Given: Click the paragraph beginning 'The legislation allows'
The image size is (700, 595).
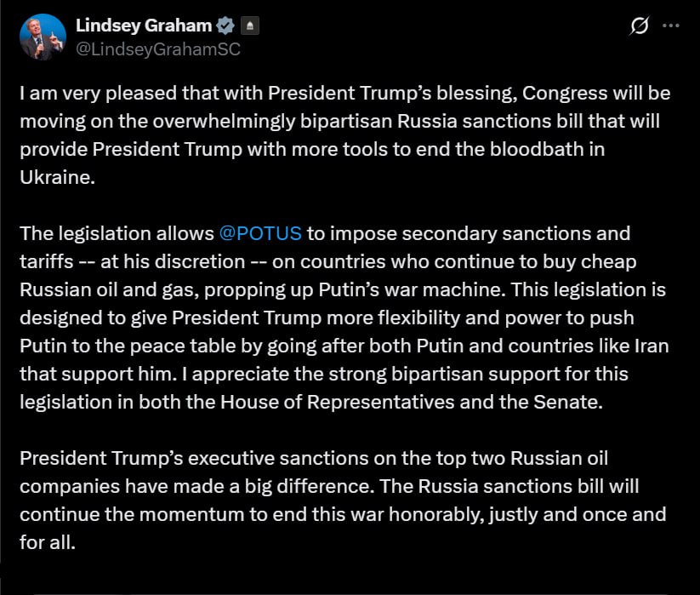Looking at the screenshot, I should click(x=340, y=318).
